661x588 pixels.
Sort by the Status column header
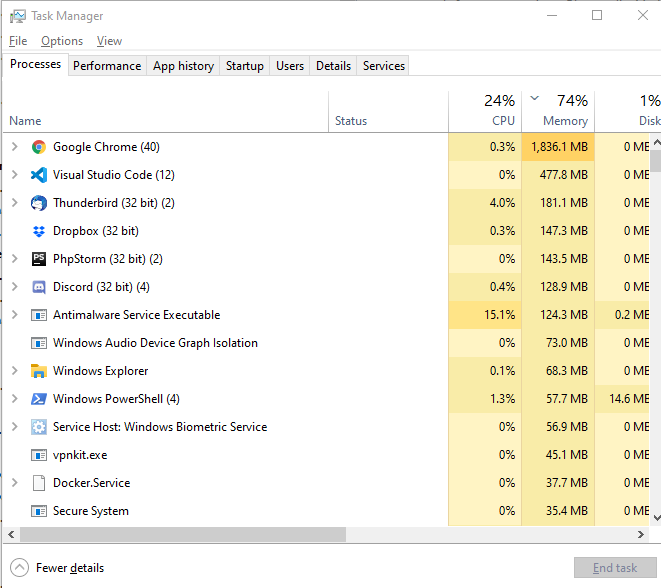pyautogui.click(x=388, y=112)
